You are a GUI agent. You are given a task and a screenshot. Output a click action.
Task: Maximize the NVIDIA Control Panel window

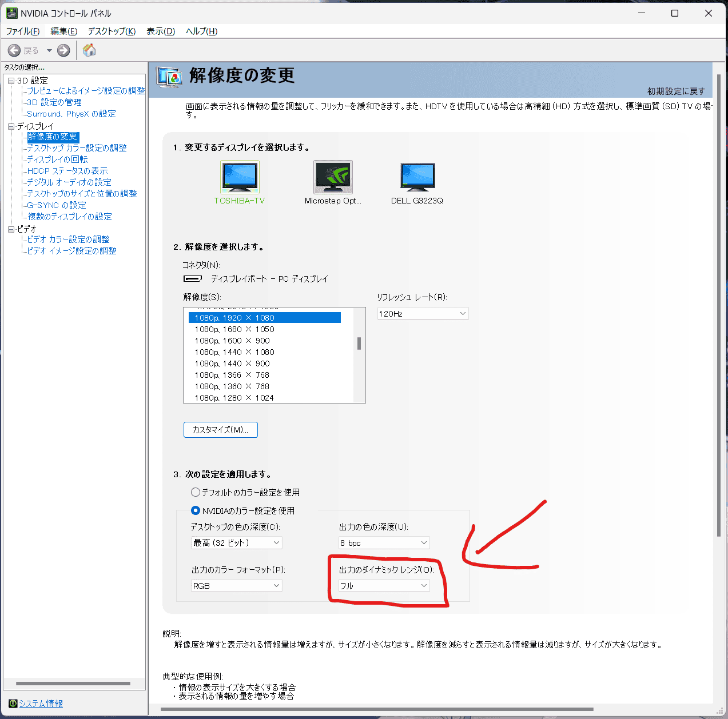tap(675, 13)
